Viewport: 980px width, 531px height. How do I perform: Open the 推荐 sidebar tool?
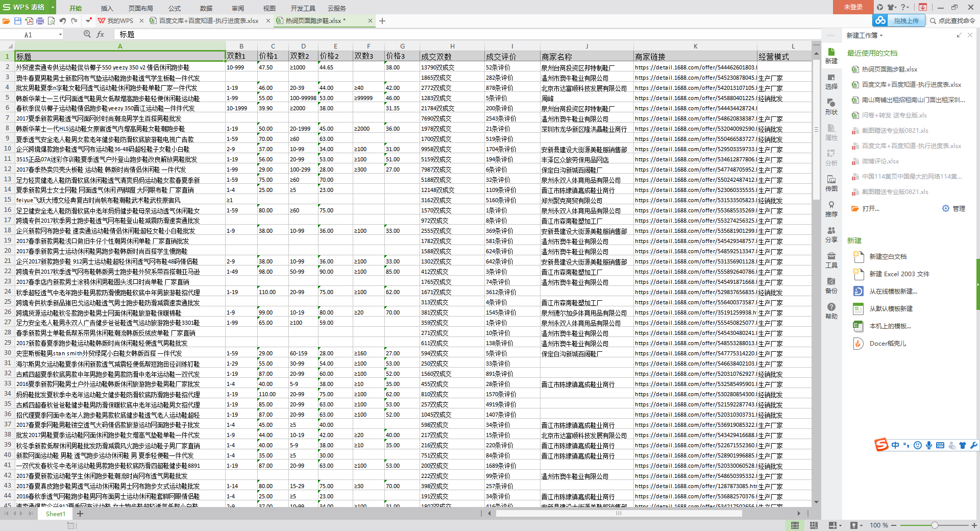(x=831, y=209)
